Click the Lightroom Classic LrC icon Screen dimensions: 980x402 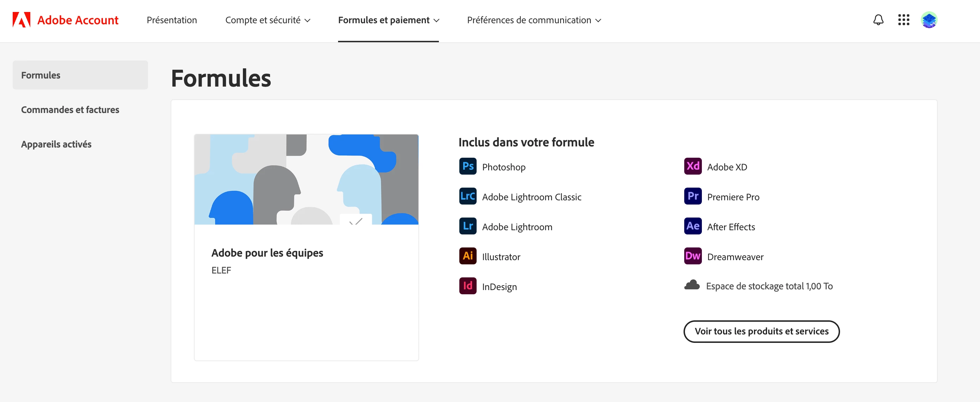[467, 196]
